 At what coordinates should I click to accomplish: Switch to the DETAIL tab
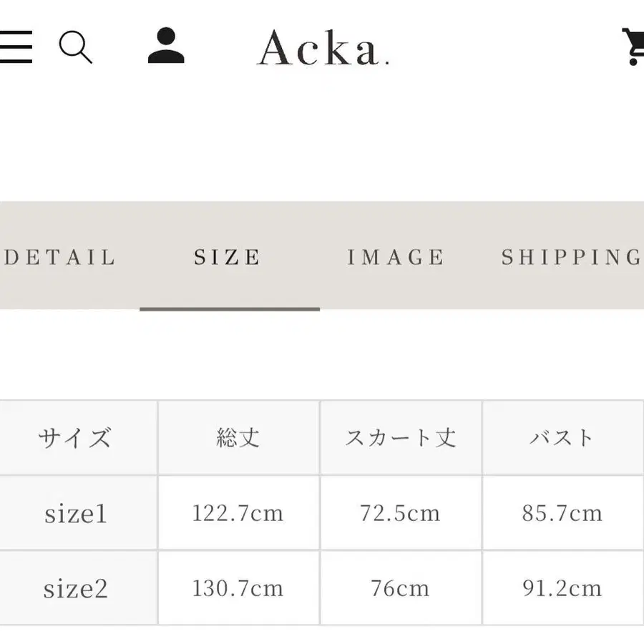(x=60, y=257)
